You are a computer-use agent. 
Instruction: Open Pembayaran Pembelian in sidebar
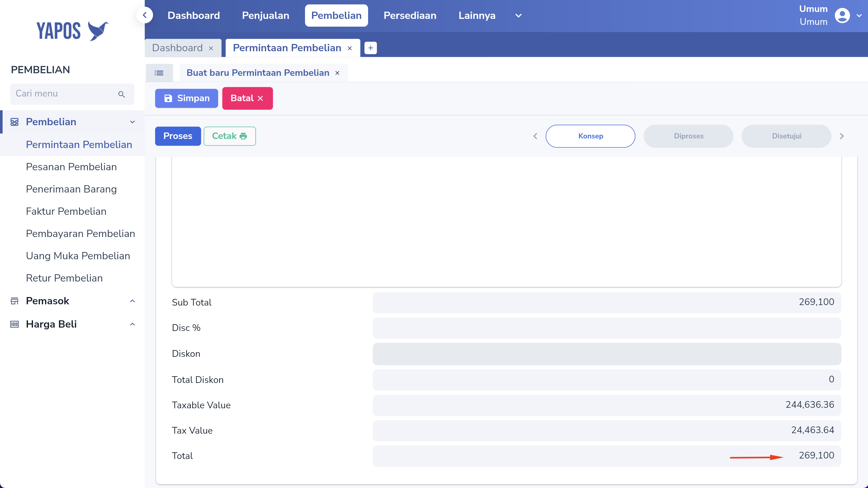[x=81, y=234]
